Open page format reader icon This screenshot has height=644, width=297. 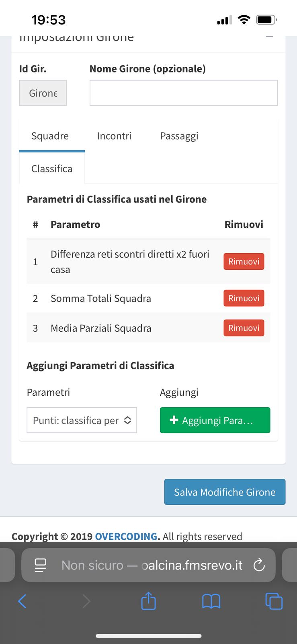coord(41,565)
